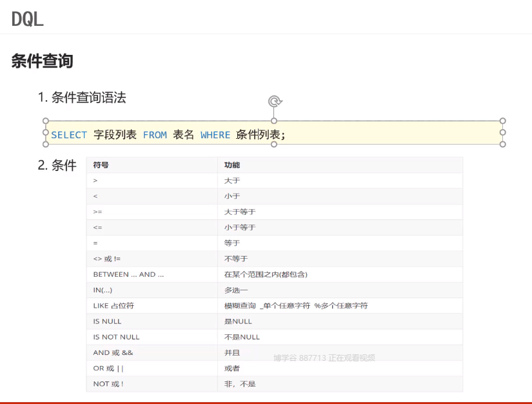This screenshot has width=532, height=404.
Task: Click the heading 条件查询
Action: (x=42, y=61)
